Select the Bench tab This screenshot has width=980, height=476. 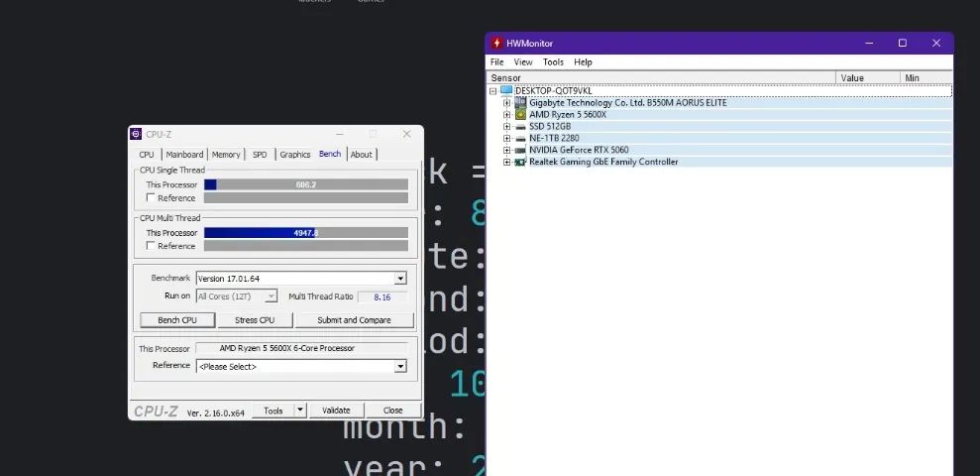[330, 154]
